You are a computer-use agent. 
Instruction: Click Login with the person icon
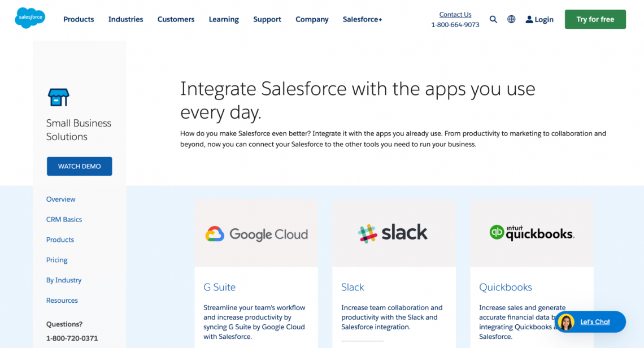pyautogui.click(x=539, y=19)
